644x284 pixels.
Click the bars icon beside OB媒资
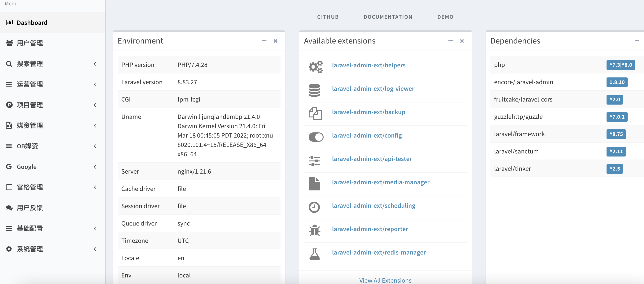(9, 146)
